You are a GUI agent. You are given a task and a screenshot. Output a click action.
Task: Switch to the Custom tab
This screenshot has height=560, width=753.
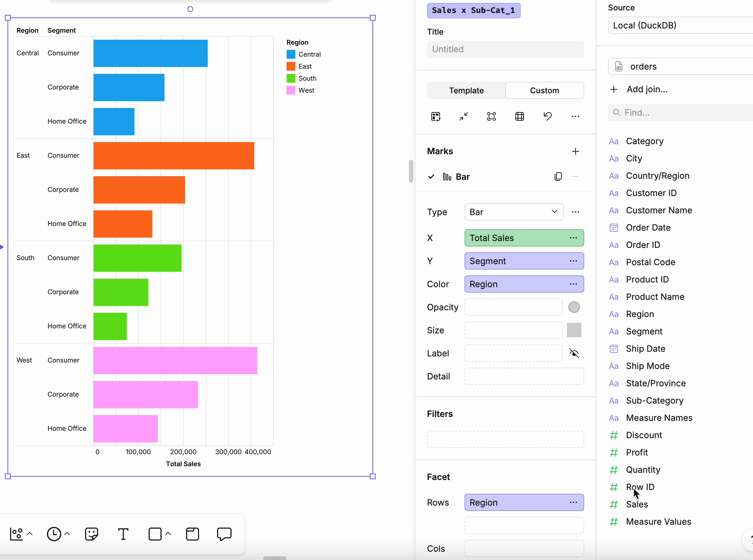(x=545, y=90)
